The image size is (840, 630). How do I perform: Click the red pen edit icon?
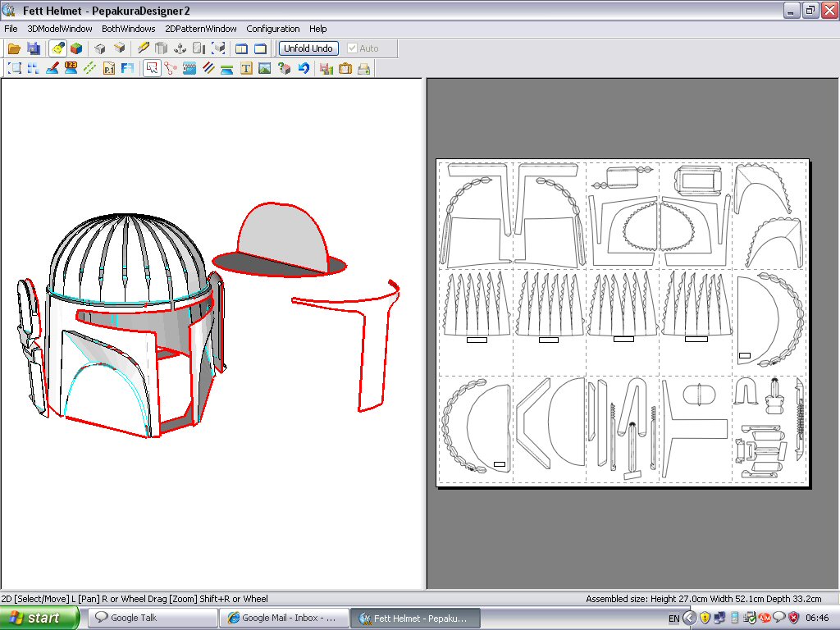(52, 68)
